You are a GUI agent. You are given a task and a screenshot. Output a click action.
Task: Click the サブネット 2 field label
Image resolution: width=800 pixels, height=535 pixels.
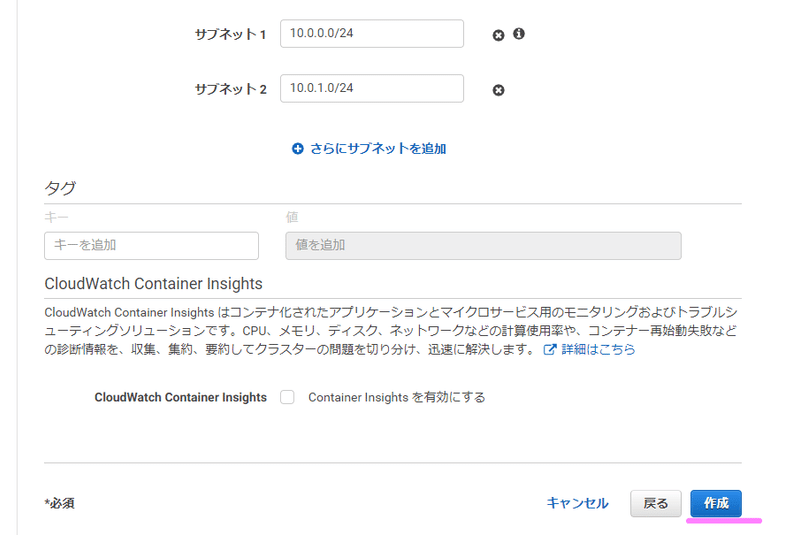click(231, 89)
